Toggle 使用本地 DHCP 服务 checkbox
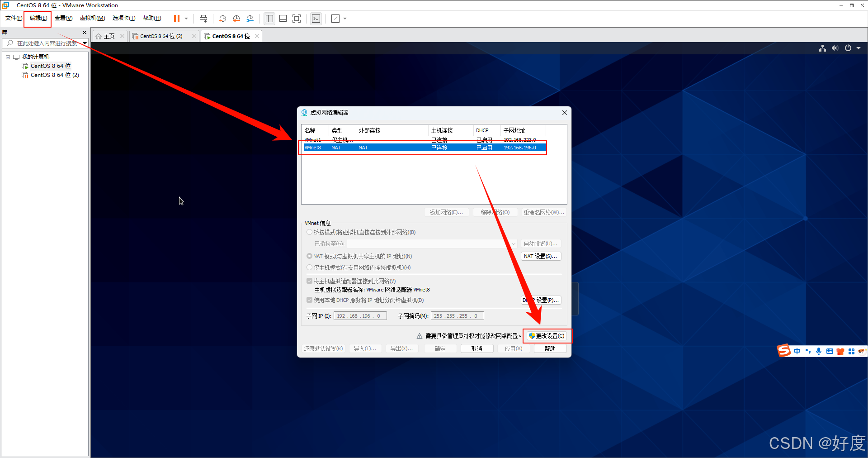This screenshot has height=458, width=868. (x=310, y=300)
